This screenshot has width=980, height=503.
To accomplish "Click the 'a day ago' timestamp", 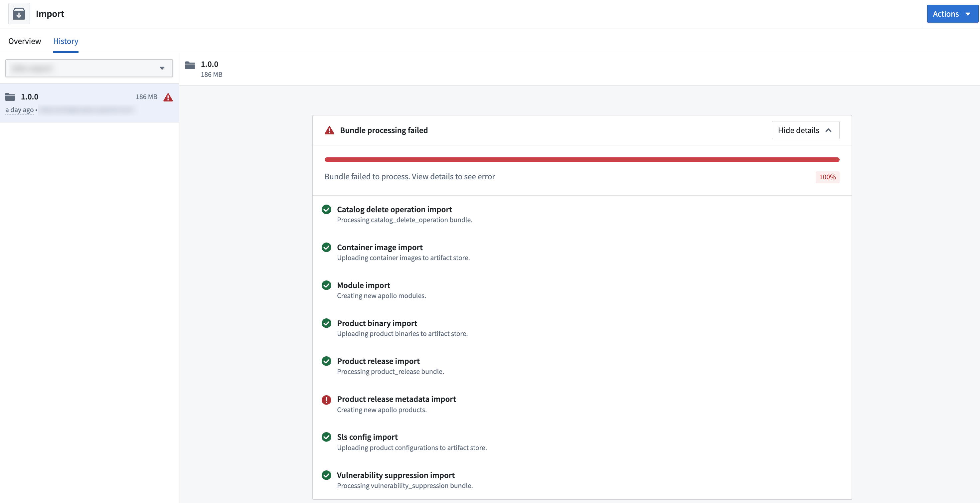I will [19, 110].
